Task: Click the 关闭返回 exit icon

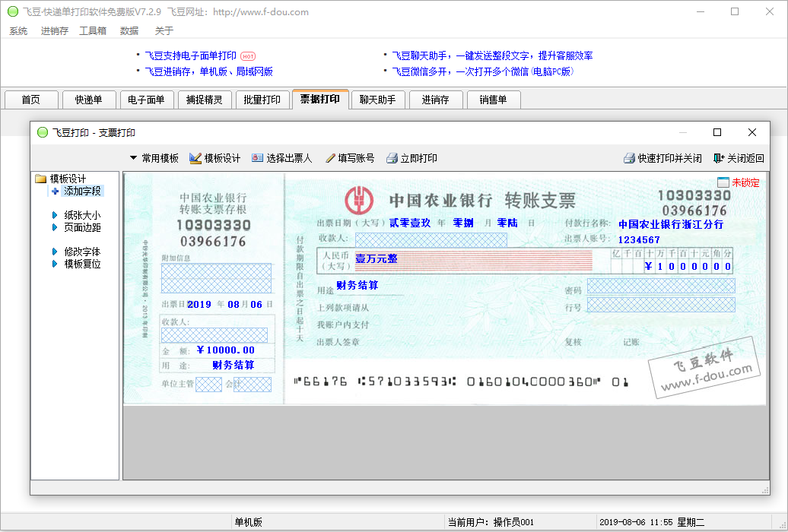Action: tap(719, 158)
